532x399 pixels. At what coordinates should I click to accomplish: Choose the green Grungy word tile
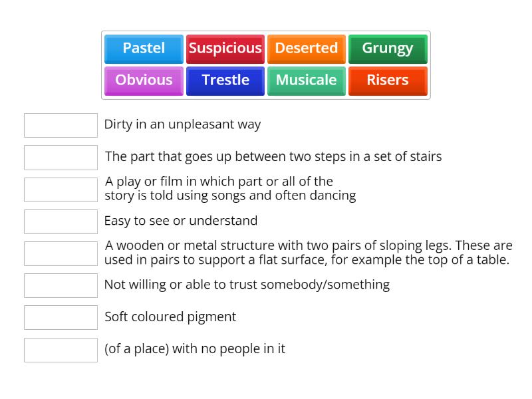pos(388,49)
